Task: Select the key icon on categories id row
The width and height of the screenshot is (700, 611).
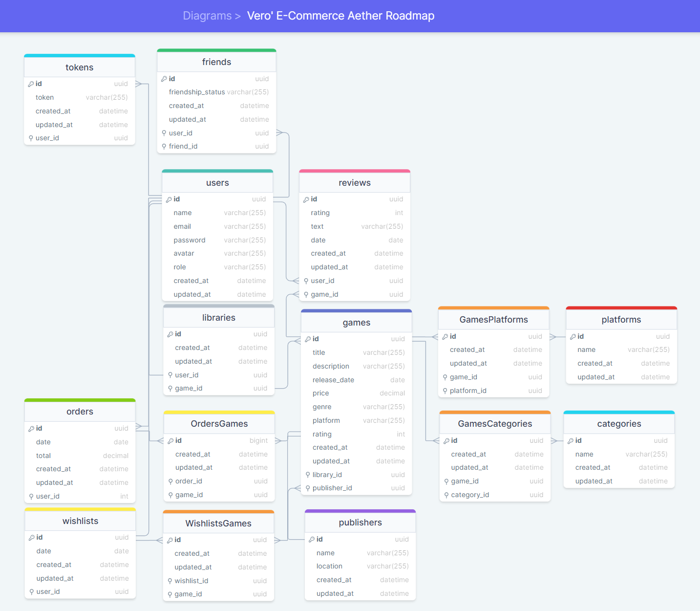Action: tap(570, 440)
